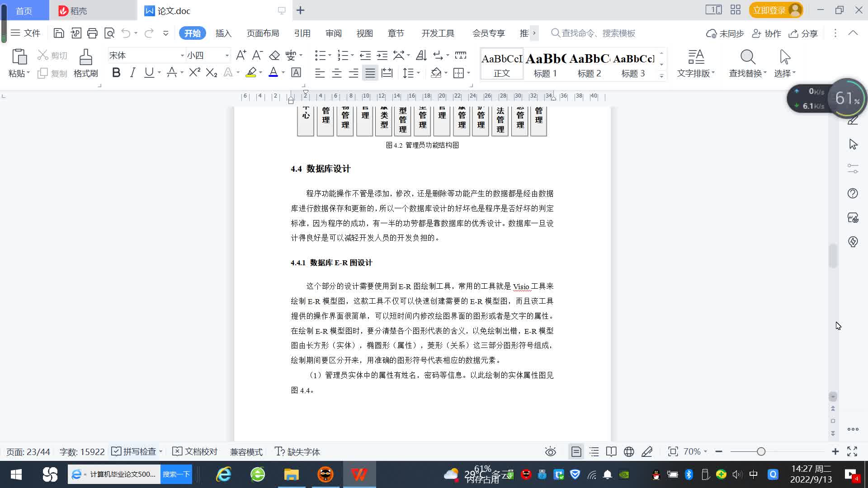Click the 协作 collaborate button
This screenshot has width=868, height=488.
point(767,33)
